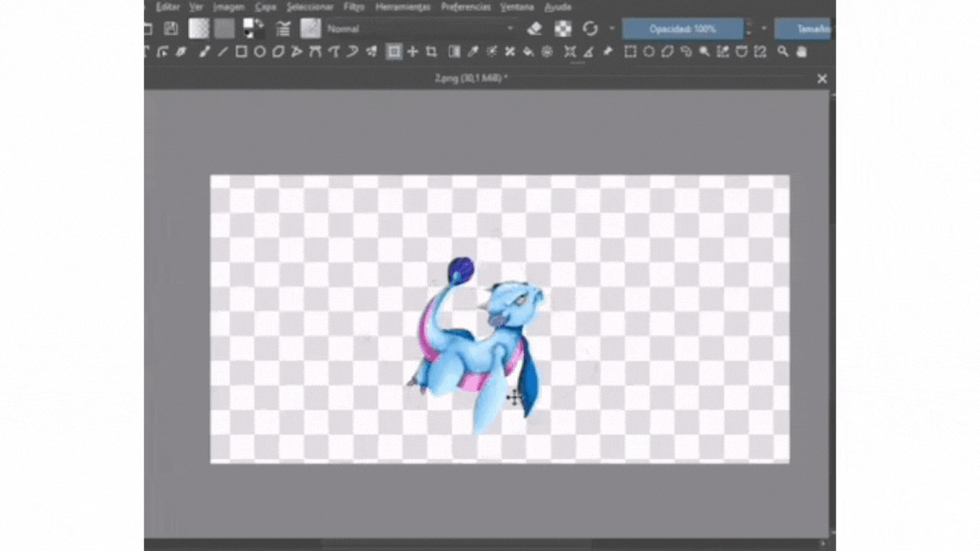The image size is (980, 551).
Task: Select the color sampler tool
Action: tap(473, 51)
